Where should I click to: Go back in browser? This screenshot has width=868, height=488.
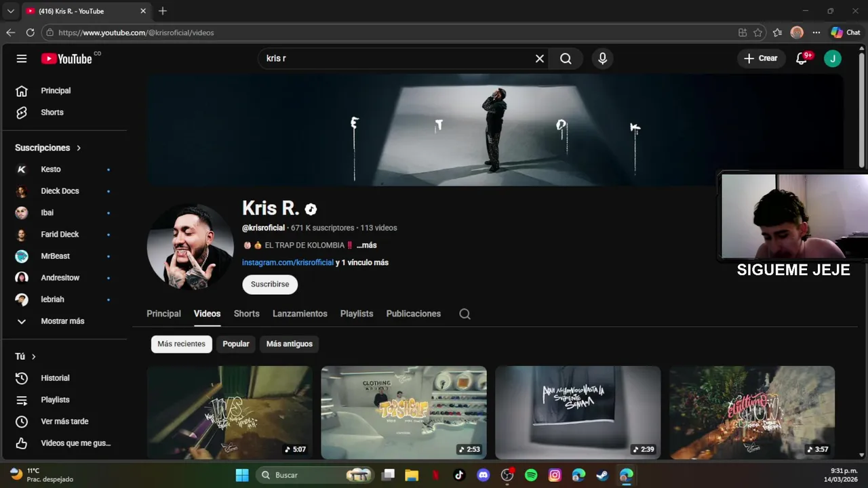[10, 33]
